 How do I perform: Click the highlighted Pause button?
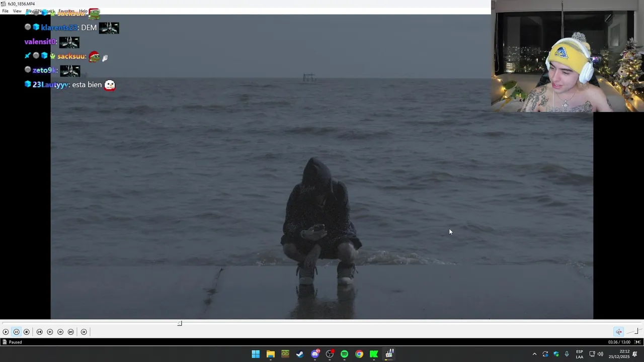tap(16, 332)
